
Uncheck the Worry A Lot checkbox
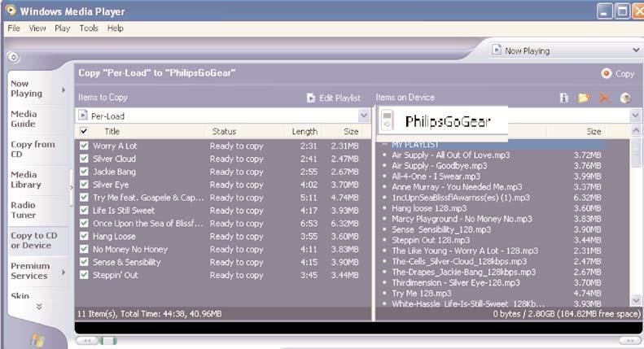pos(84,146)
